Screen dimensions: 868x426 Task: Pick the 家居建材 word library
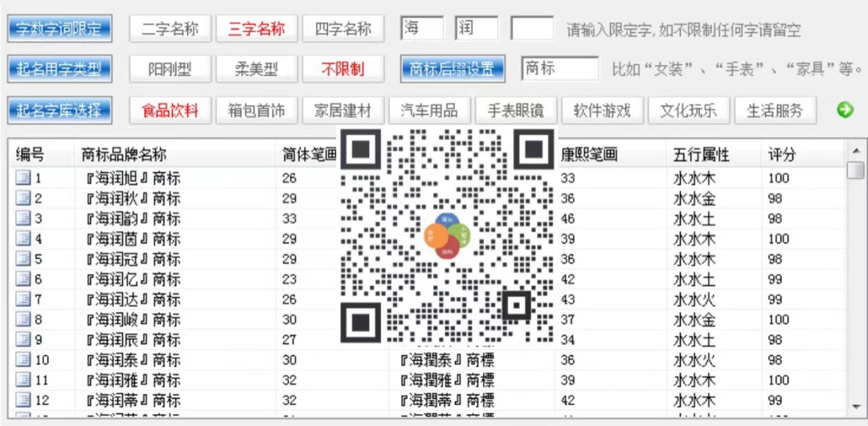point(343,110)
